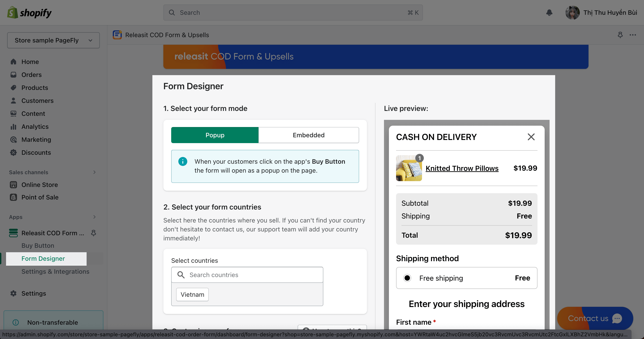644x339 pixels.
Task: Click the Point of Sale bag icon
Action: point(13,197)
